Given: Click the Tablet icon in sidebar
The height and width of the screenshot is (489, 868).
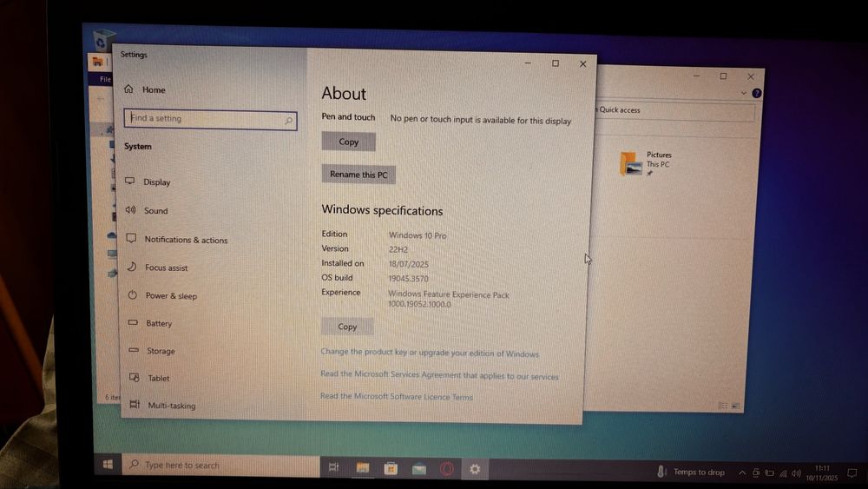Looking at the screenshot, I should click(134, 377).
